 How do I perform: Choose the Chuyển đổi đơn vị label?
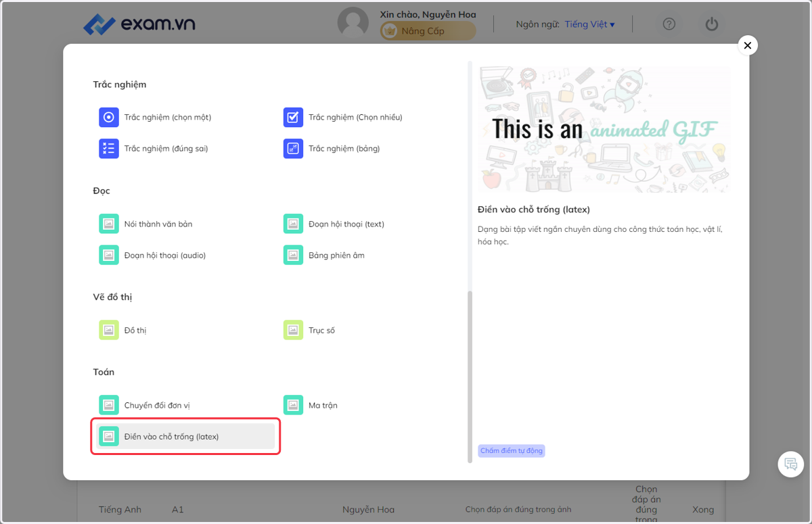pos(157,405)
